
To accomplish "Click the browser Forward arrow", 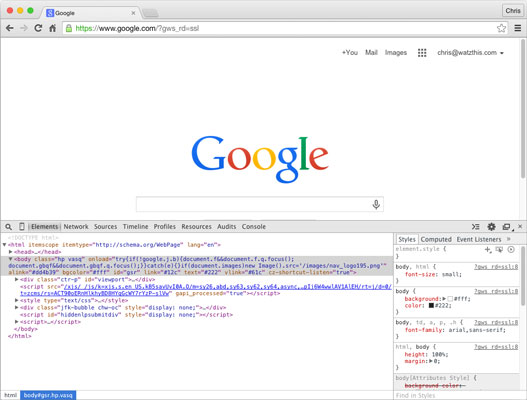I will click(24, 28).
